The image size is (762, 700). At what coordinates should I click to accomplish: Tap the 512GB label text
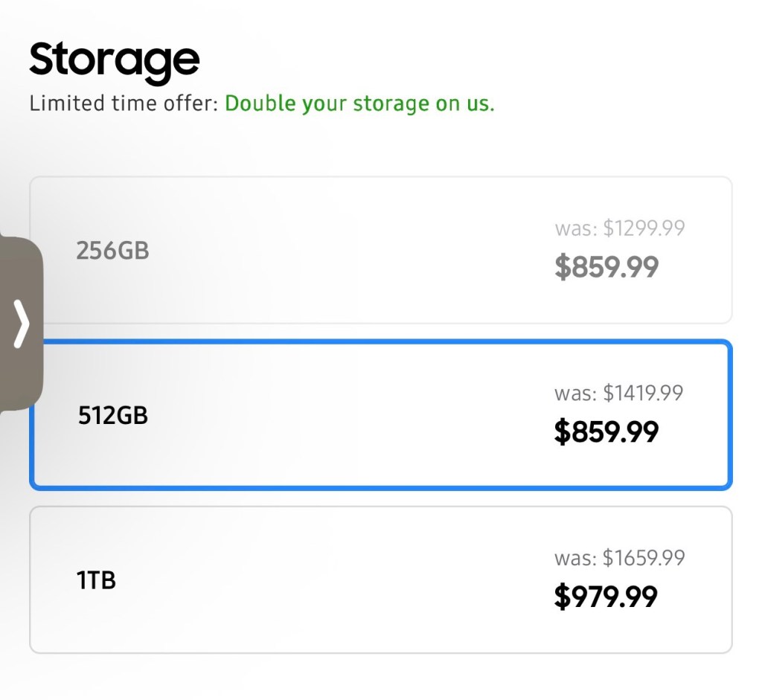point(113,415)
